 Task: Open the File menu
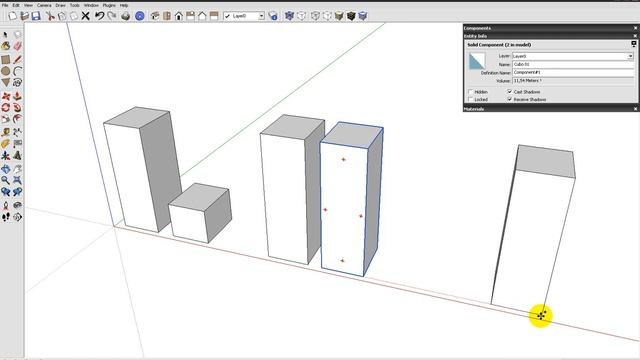tap(4, 5)
